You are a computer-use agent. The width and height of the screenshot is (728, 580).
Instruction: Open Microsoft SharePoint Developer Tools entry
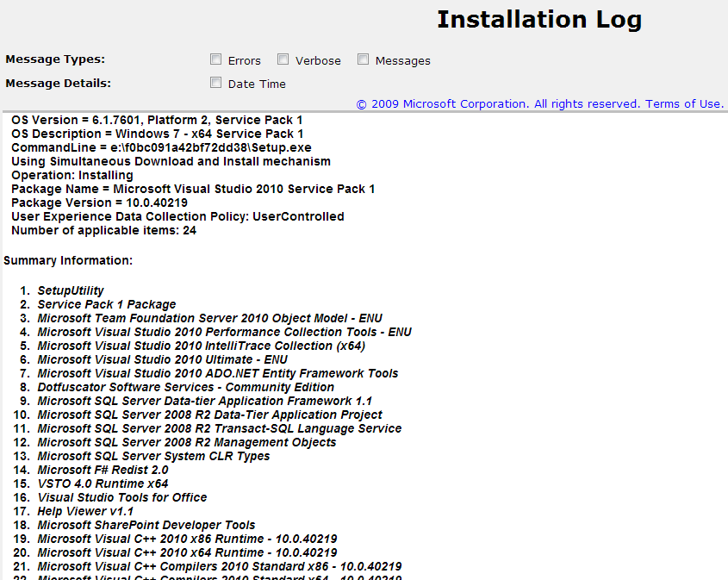[146, 525]
